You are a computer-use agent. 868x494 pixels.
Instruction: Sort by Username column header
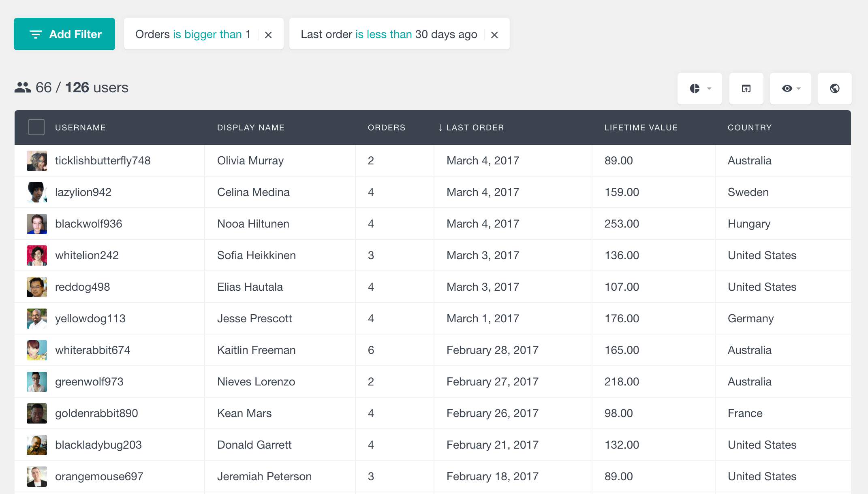point(80,128)
